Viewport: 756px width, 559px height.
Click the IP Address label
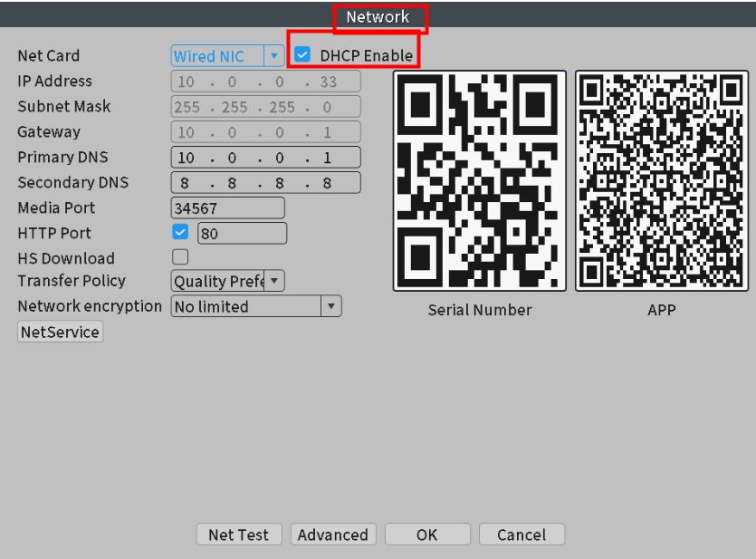point(55,81)
